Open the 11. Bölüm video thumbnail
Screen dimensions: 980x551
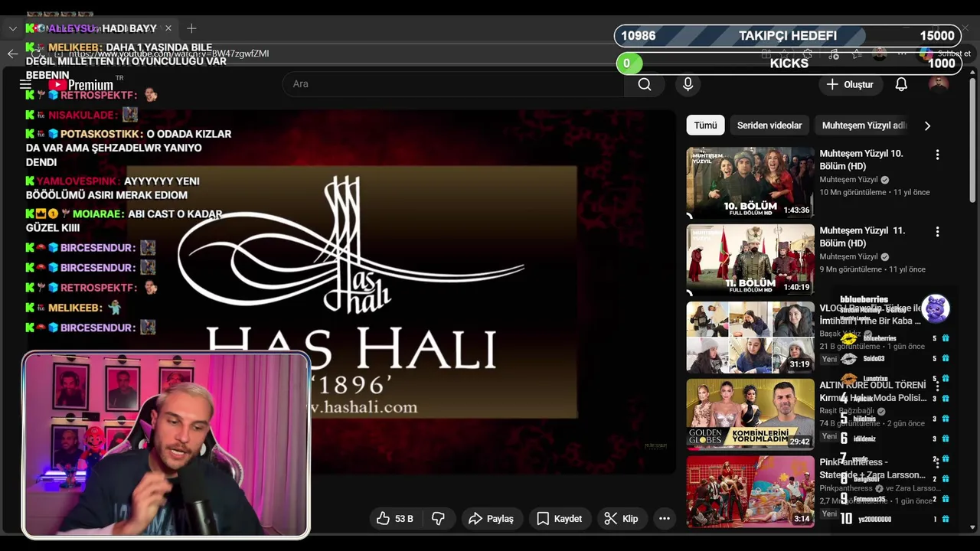tap(750, 260)
